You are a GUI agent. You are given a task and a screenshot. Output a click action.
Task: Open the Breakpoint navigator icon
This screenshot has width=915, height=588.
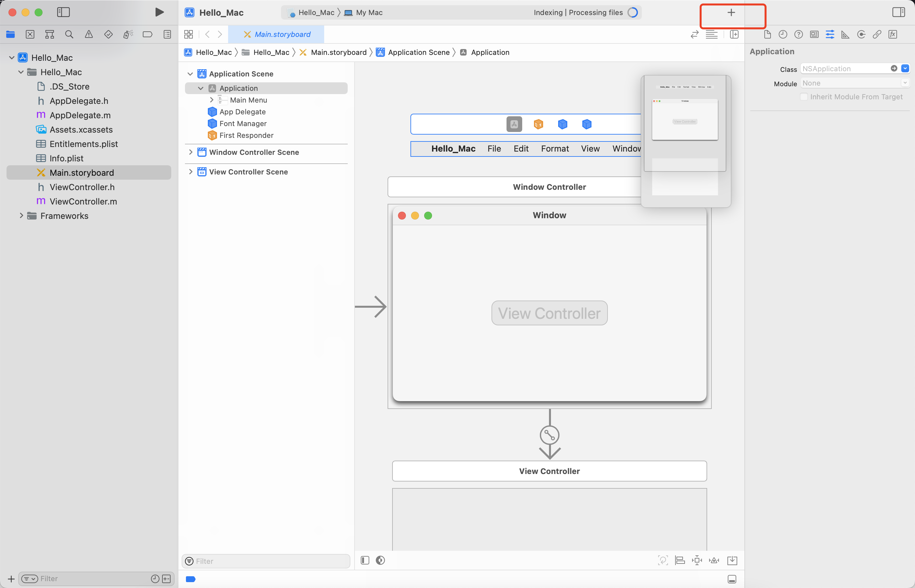click(147, 34)
